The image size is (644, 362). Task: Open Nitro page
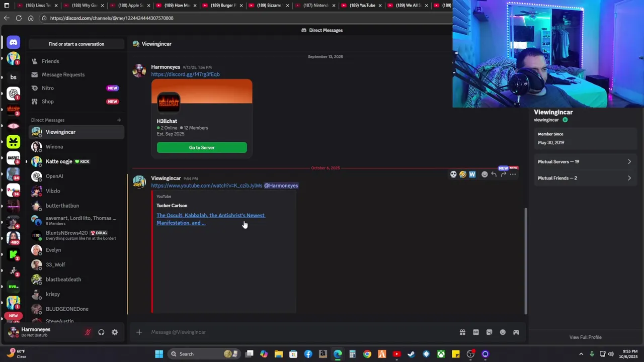(76, 88)
